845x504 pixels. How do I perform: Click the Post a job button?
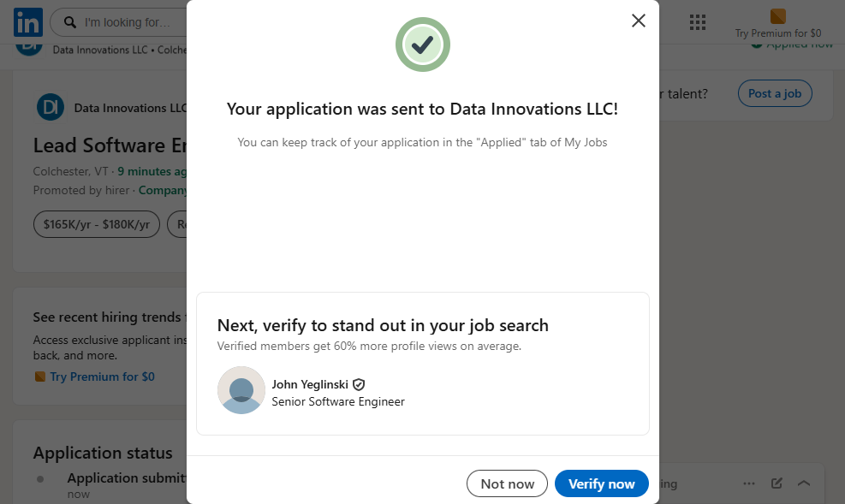[x=775, y=93]
